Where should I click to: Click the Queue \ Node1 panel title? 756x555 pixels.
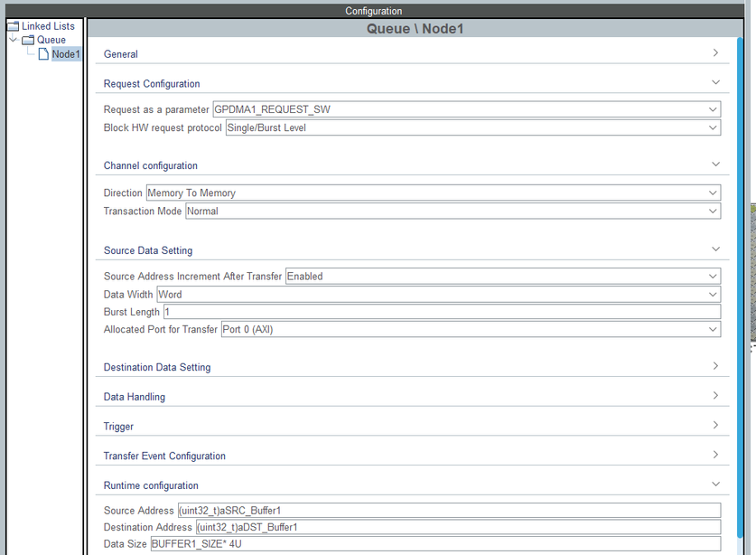tap(415, 29)
